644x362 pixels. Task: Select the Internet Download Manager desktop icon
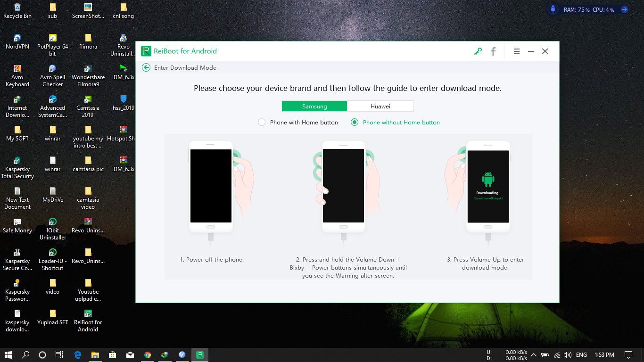point(17,106)
